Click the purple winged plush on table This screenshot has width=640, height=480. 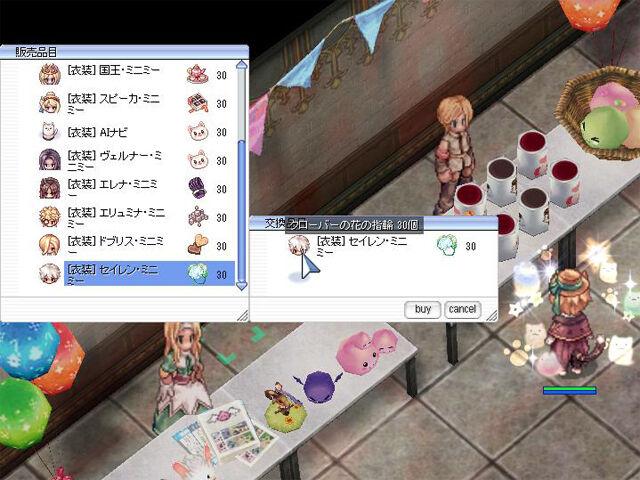(x=319, y=385)
